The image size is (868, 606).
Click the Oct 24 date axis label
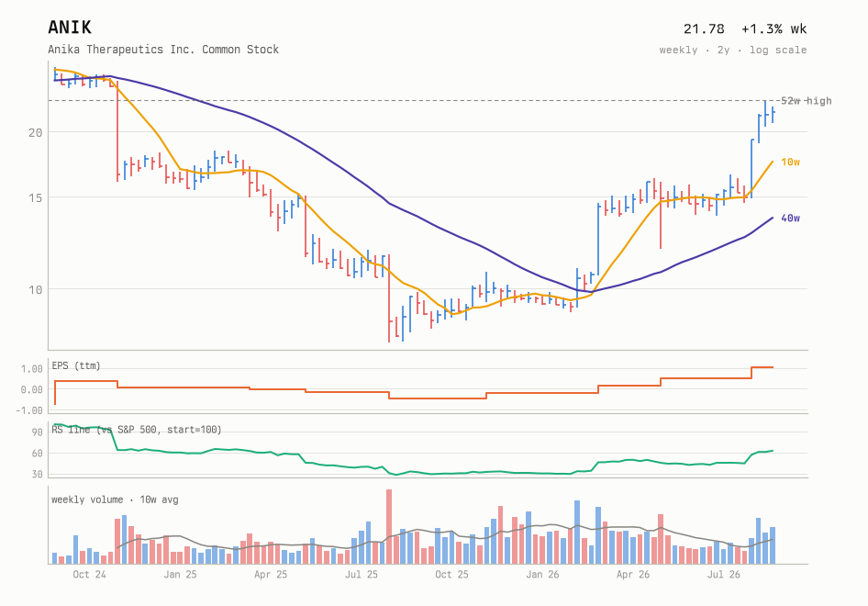point(89,575)
